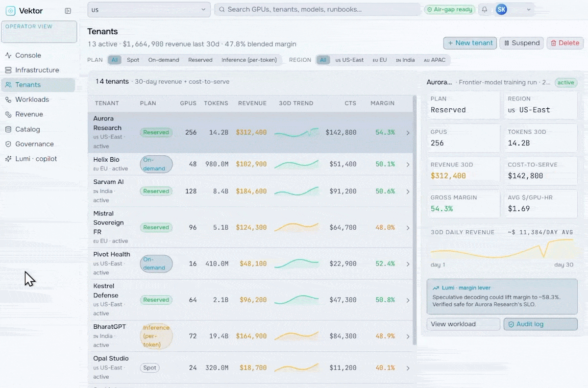The image size is (588, 388).
Task: Filter region by EU
Action: coord(380,60)
